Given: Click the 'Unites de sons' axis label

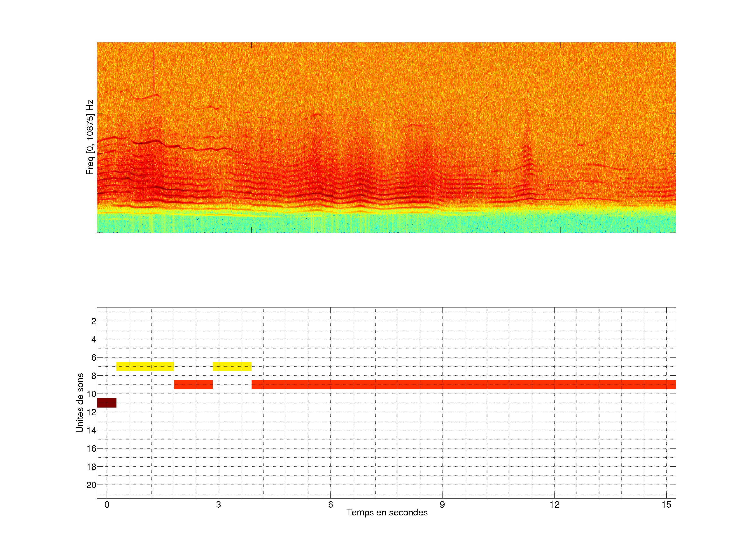Looking at the screenshot, I should (x=80, y=403).
